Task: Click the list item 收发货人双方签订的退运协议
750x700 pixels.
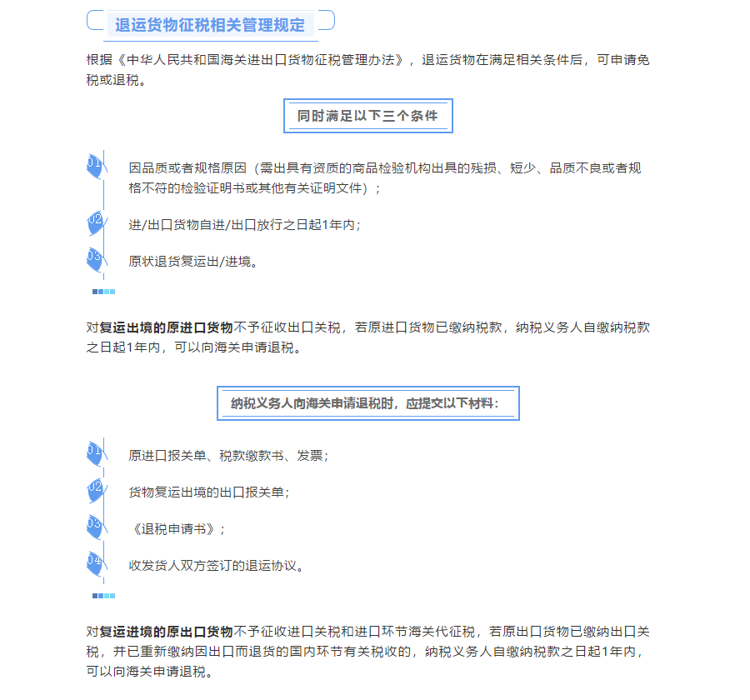Action: point(216,566)
